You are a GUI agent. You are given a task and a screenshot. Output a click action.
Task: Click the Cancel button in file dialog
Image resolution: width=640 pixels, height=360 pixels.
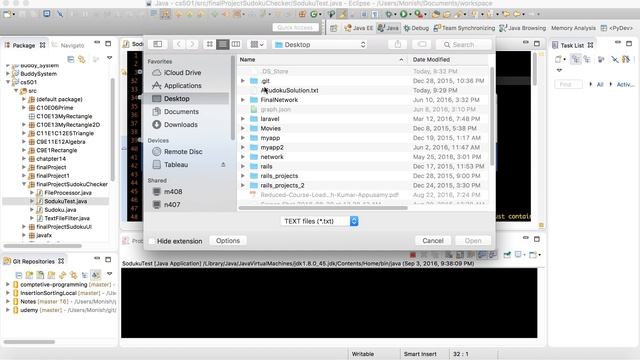433,241
